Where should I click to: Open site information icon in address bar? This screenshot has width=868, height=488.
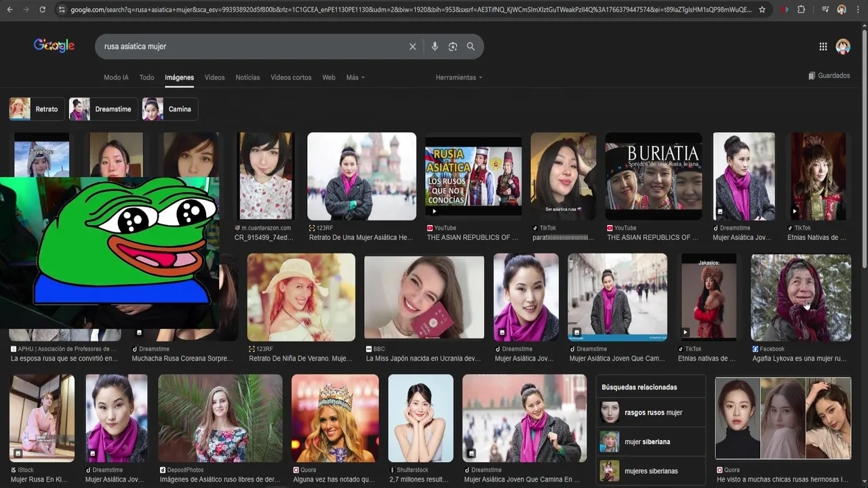(62, 9)
